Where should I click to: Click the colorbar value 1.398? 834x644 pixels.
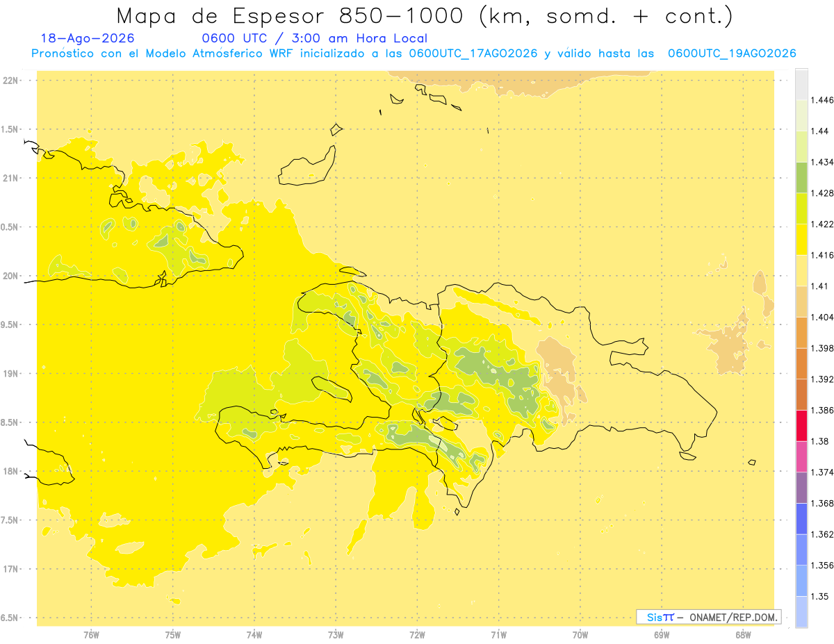click(822, 348)
